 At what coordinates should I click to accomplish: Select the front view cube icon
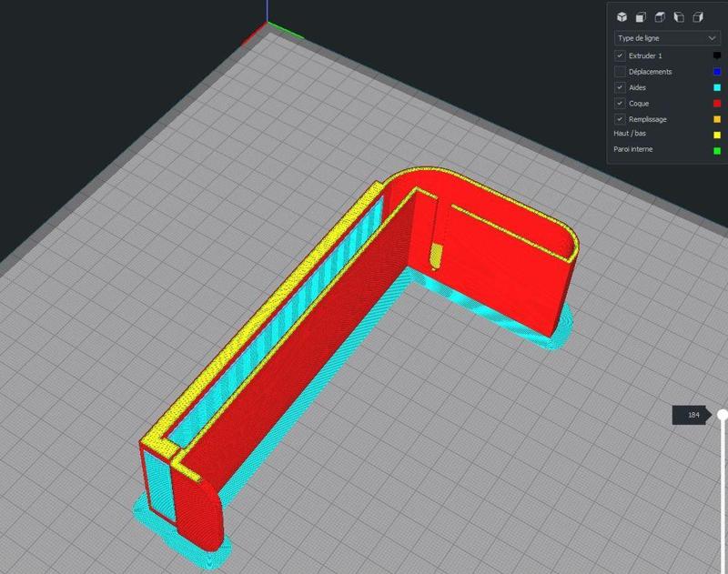coord(641,17)
